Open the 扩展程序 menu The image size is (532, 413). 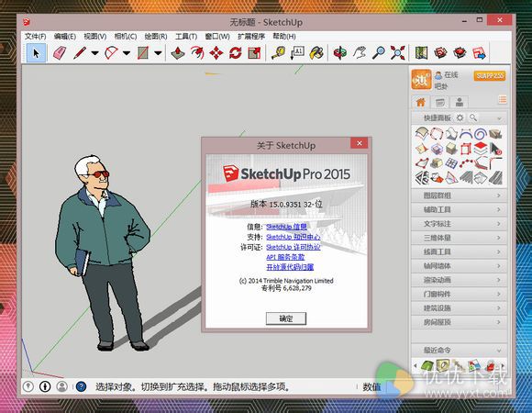click(x=251, y=37)
